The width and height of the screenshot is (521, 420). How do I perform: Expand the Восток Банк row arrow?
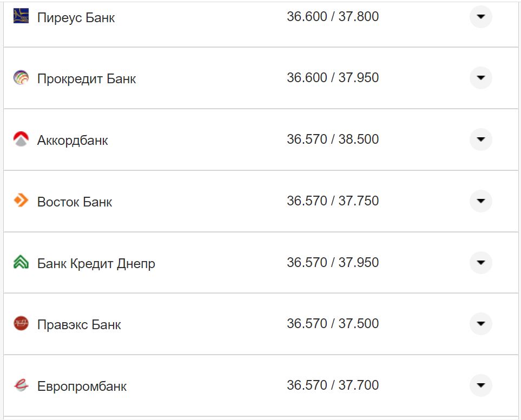(480, 201)
